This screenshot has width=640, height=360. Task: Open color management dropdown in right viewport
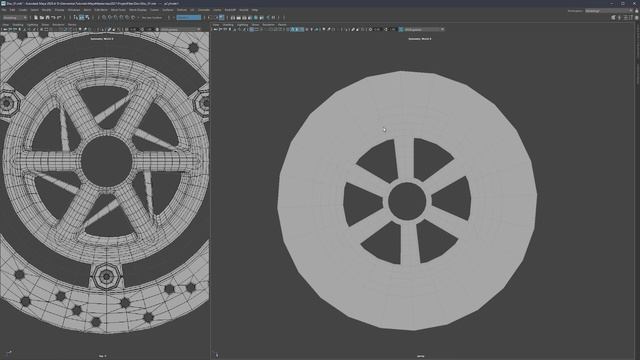[424, 29]
